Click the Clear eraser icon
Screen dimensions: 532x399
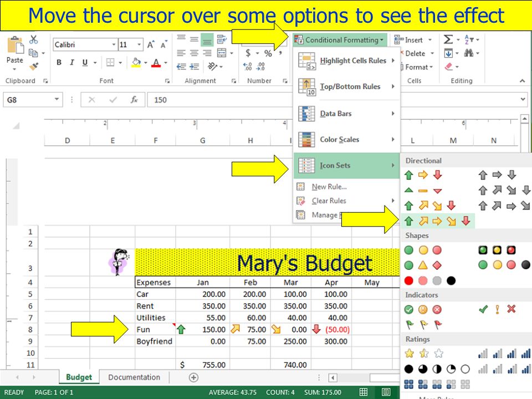[448, 66]
